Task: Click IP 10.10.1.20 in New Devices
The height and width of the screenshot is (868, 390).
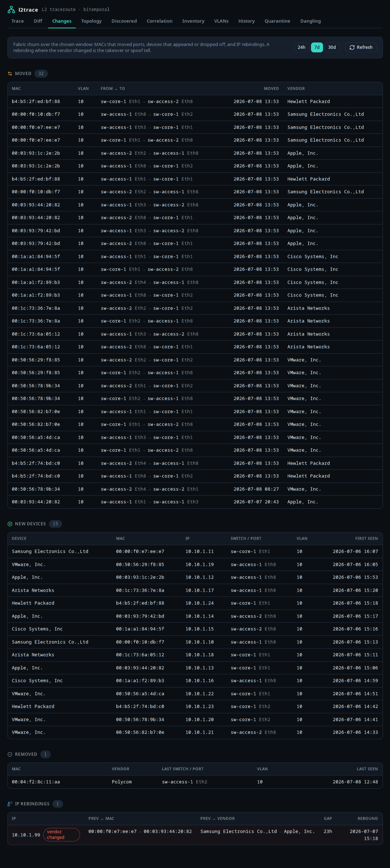Action: pos(199,720)
